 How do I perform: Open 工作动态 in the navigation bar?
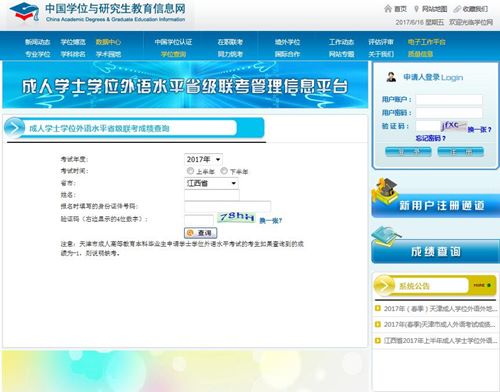point(341,42)
